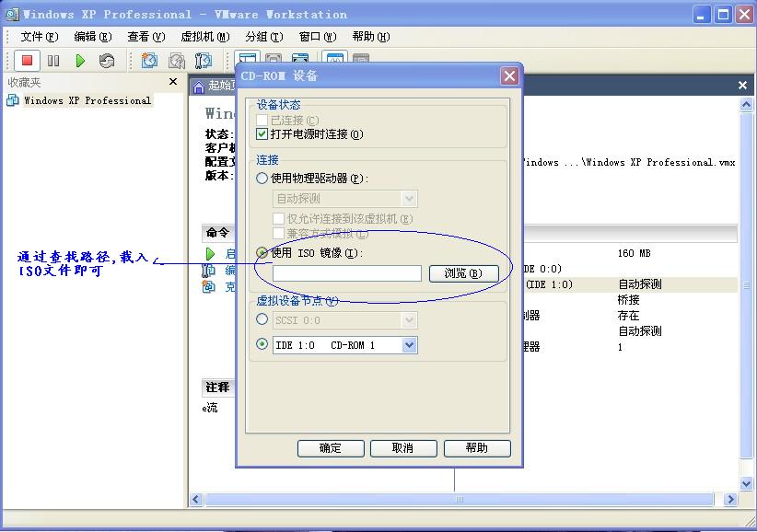Select Windows XP Professional in favorites list

click(87, 101)
